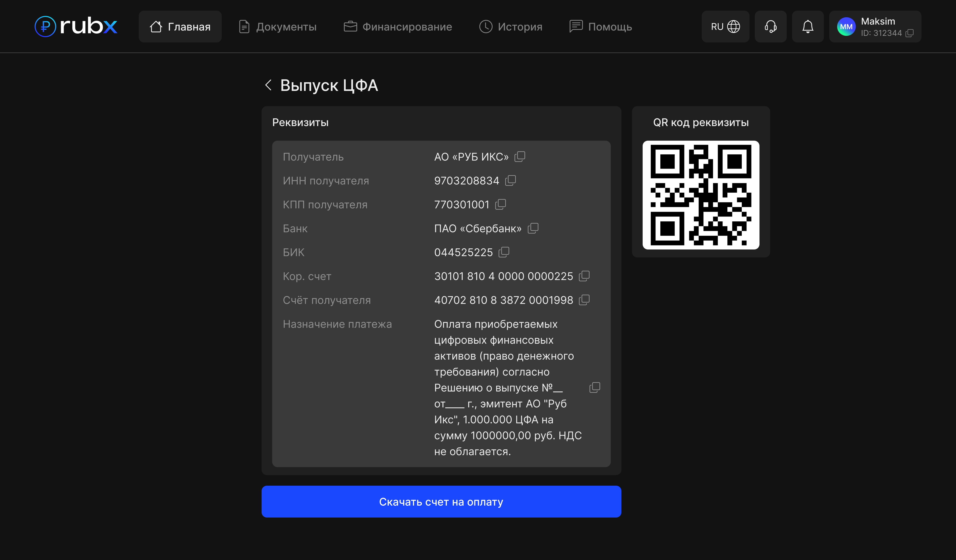Viewport: 956px width, 560px height.
Task: Go to the Главная tab
Action: click(180, 27)
